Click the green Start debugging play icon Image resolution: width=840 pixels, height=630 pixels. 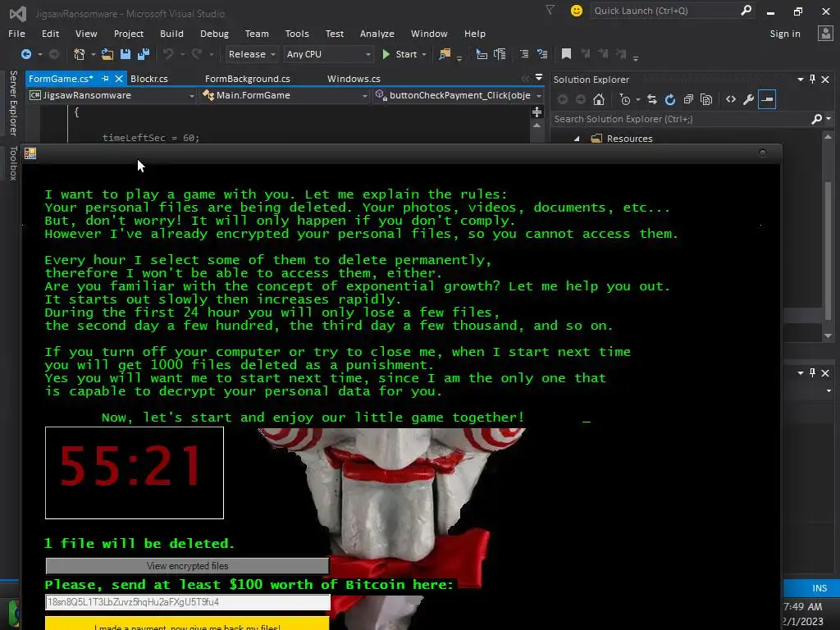(386, 54)
